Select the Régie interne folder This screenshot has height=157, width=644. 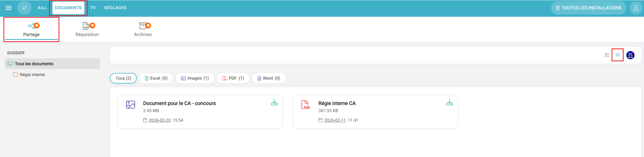32,75
